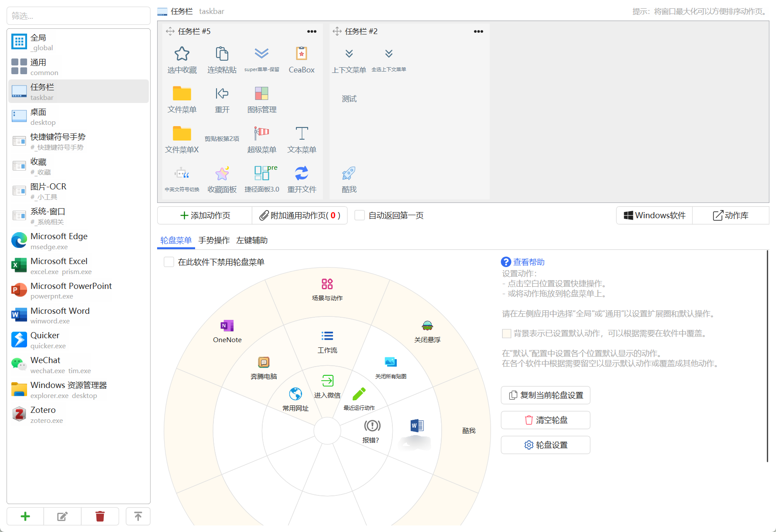Click the 全选上下文菜单 action

(389, 60)
